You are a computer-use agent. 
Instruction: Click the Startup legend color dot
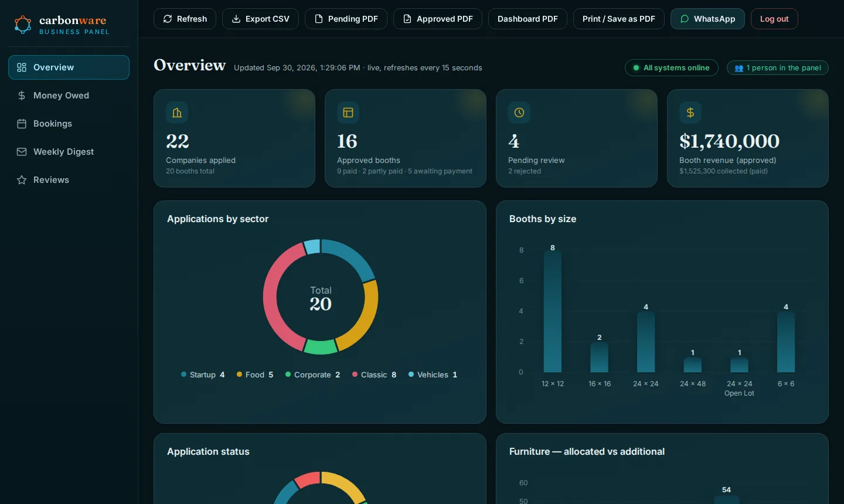(184, 374)
